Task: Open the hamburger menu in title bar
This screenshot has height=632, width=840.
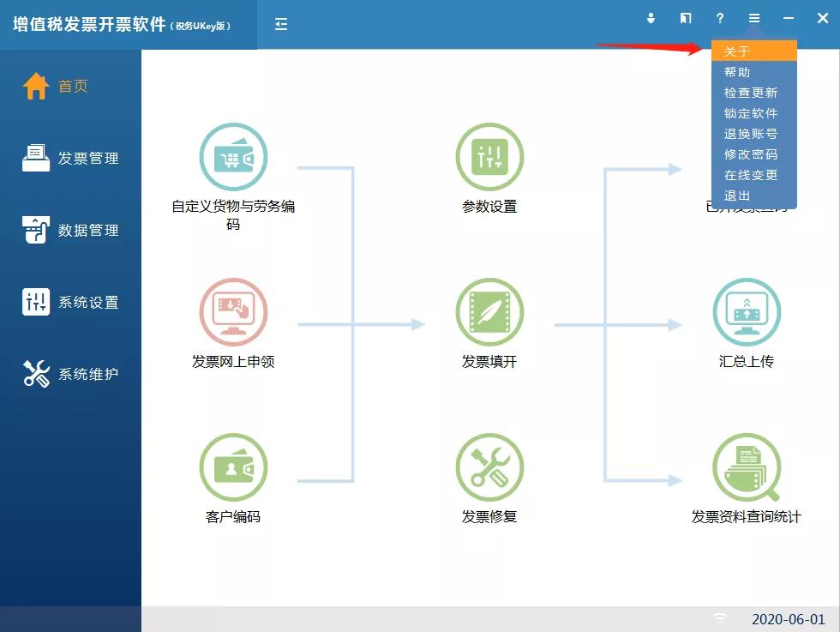Action: pyautogui.click(x=753, y=18)
